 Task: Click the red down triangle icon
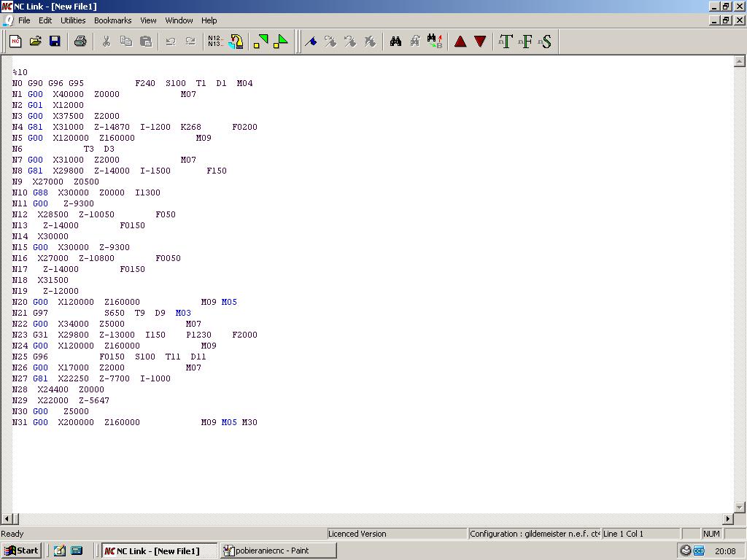(x=480, y=42)
